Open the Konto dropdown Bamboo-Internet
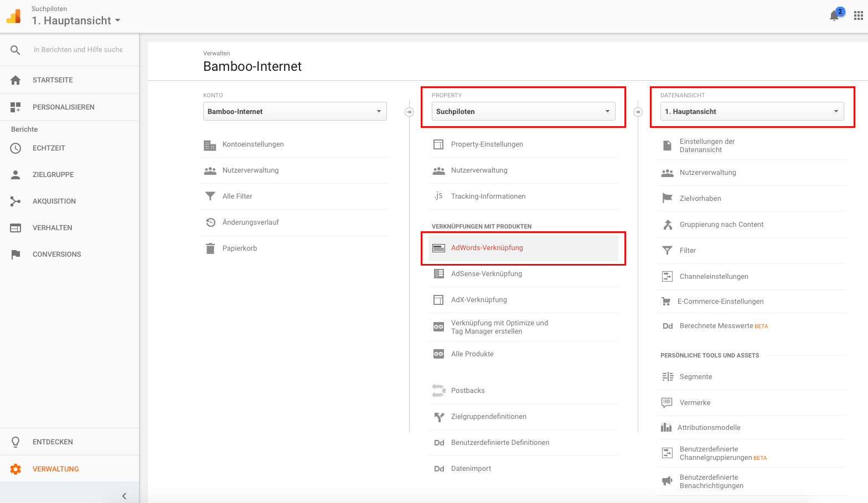The width and height of the screenshot is (868, 503). tap(295, 111)
